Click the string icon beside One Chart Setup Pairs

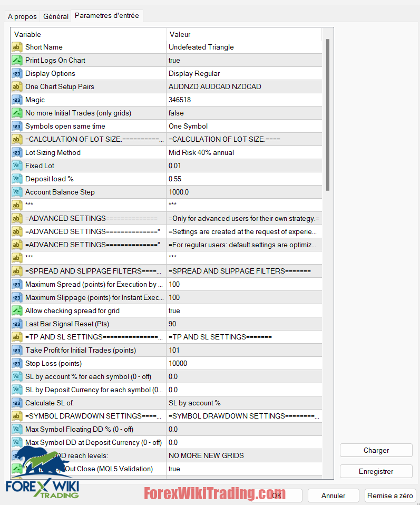17,86
